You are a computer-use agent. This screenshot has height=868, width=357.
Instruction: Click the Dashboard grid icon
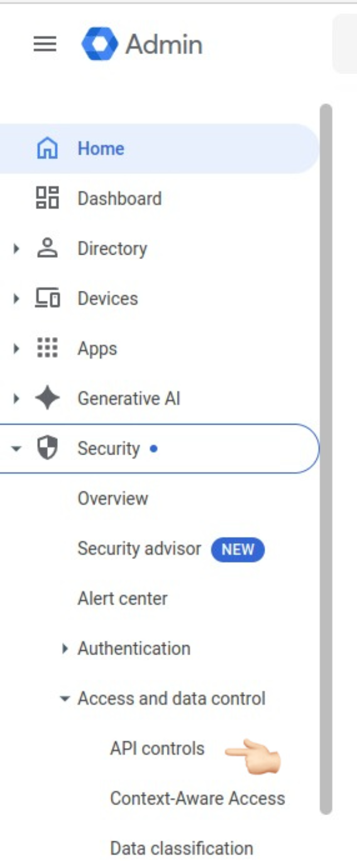47,198
